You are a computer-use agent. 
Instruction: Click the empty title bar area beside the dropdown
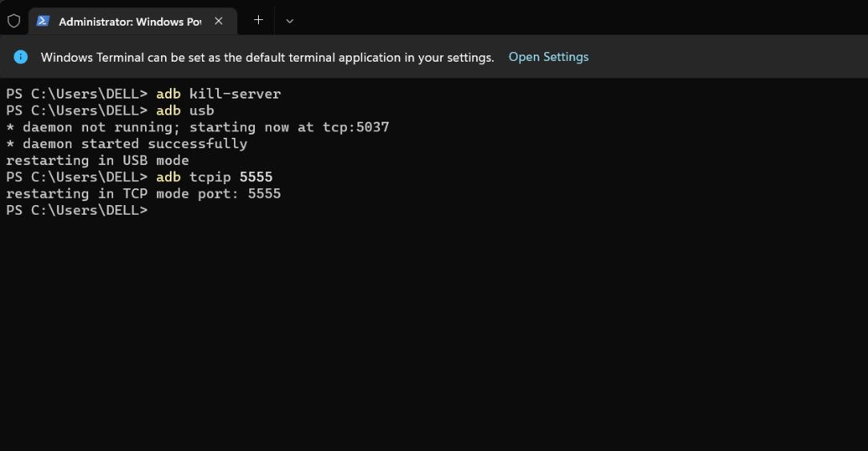581,19
